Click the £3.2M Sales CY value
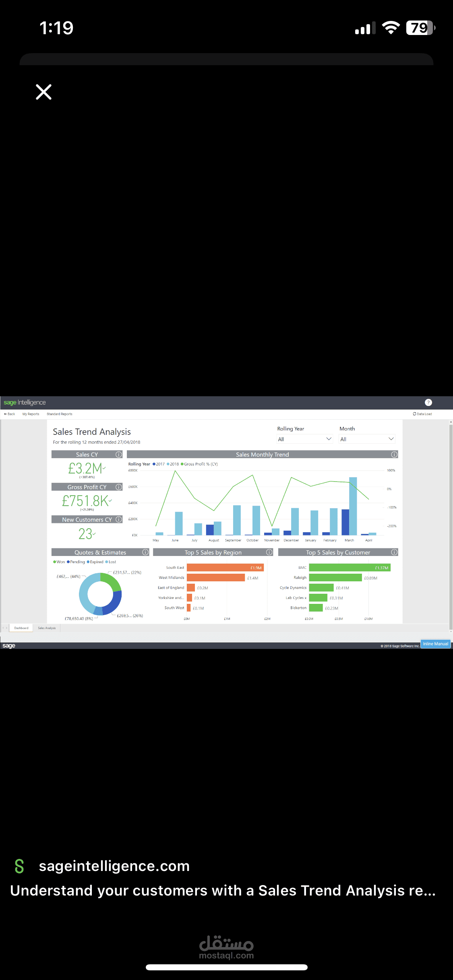453x980 pixels. tap(85, 468)
